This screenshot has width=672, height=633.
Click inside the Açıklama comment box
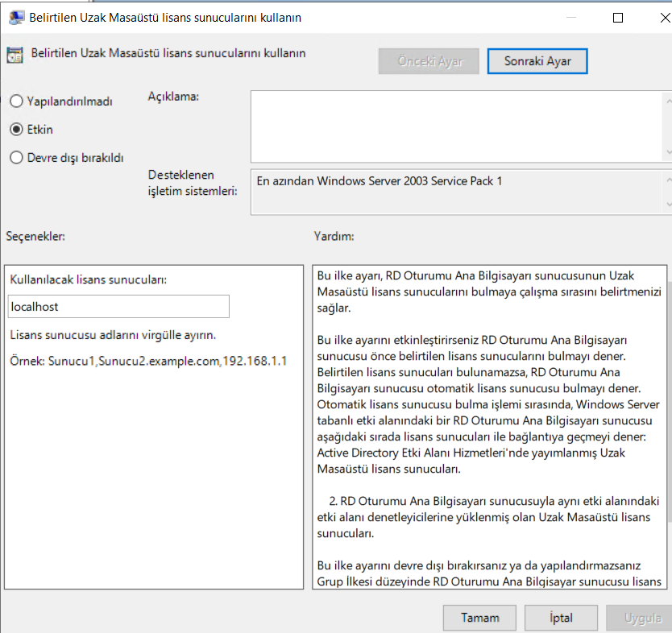click(x=456, y=126)
